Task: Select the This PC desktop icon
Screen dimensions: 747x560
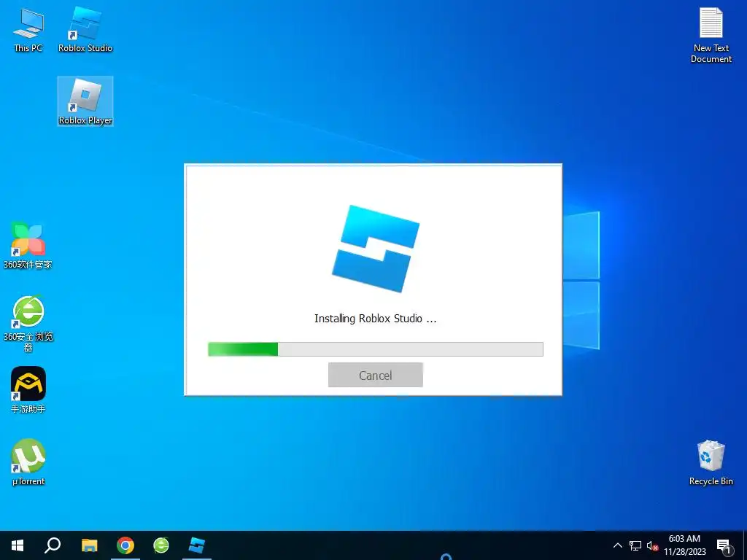Action: (x=28, y=30)
